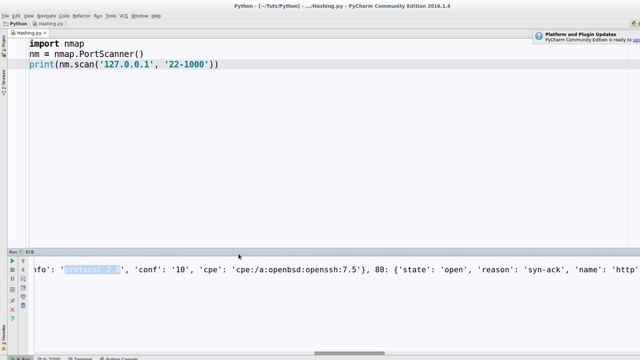Viewport: 640px width, 360px height.
Task: Pin the Run tab with the pin icon
Action: click(12, 300)
